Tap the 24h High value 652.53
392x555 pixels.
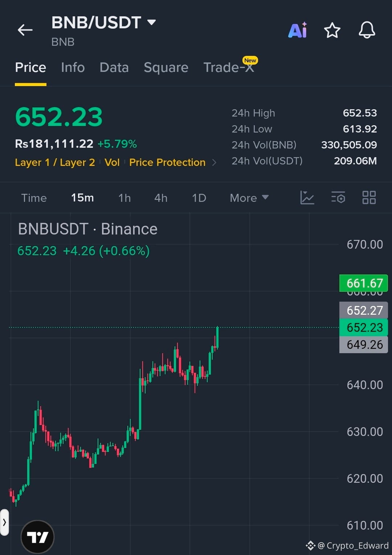coord(360,113)
